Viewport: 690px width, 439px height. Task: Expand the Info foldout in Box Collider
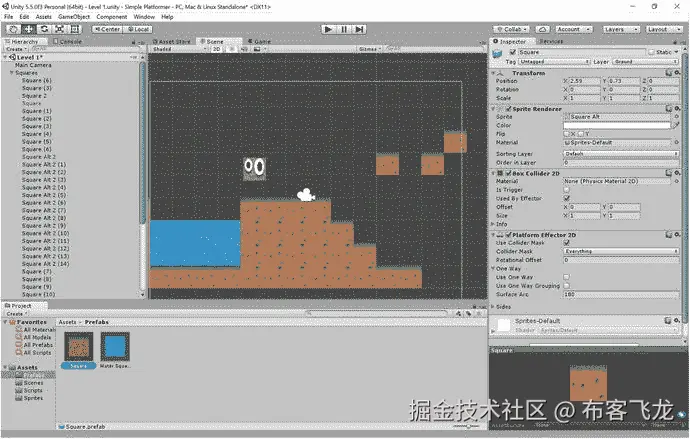click(493, 224)
